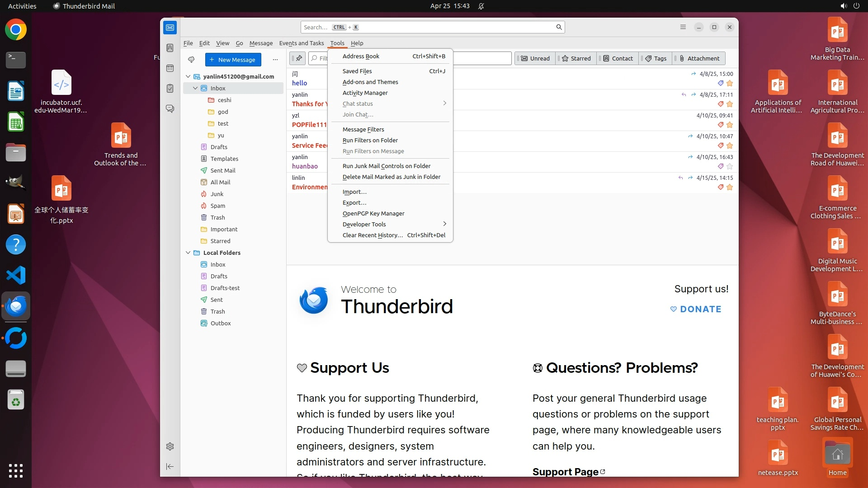Open the Chat space icon

170,109
